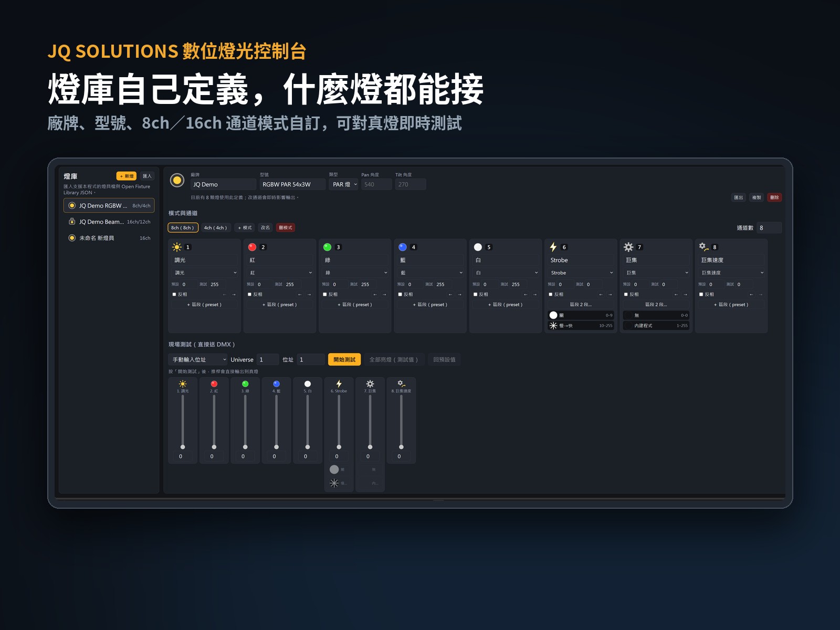Screen dimensions: 840x630
Task: Click the gear icon above fader 7. 巨集
Action: [370, 384]
